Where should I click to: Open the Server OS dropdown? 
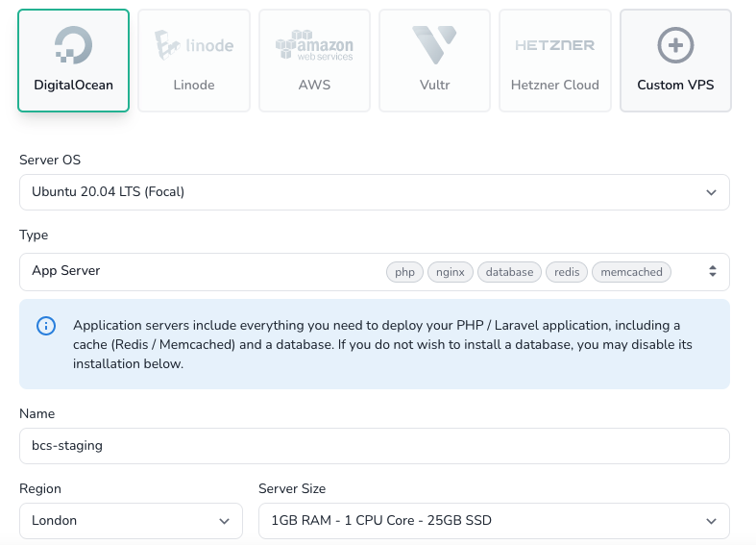coord(374,192)
